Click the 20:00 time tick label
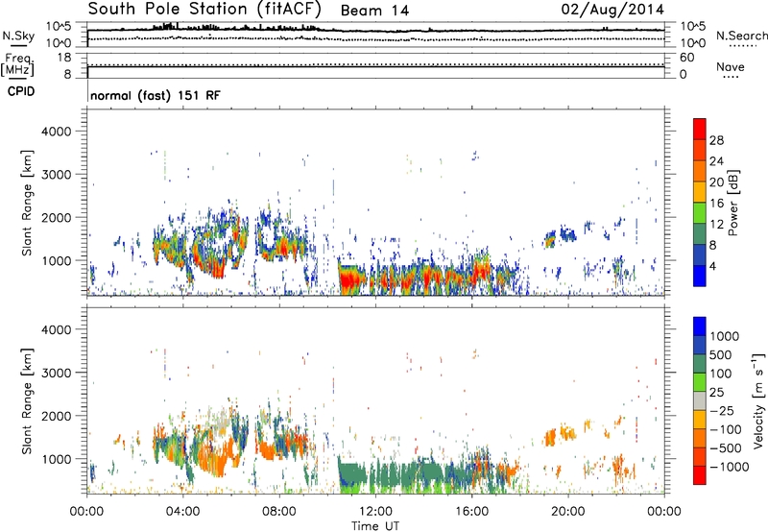This screenshot has height=532, width=768. 567,512
